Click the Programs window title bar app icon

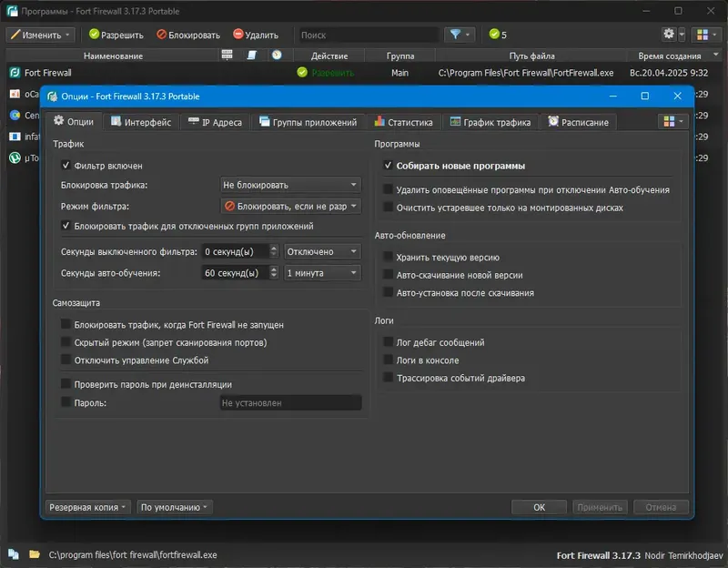tap(12, 11)
